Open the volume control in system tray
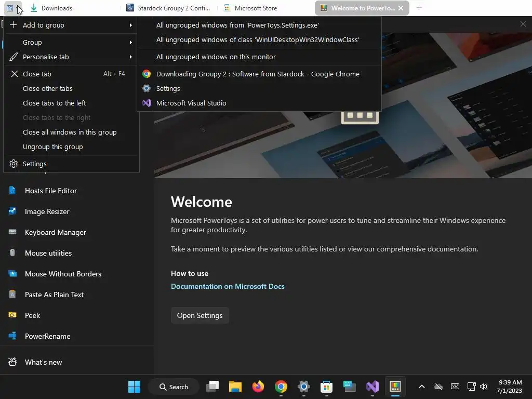Image resolution: width=532 pixels, height=399 pixels. (x=484, y=387)
